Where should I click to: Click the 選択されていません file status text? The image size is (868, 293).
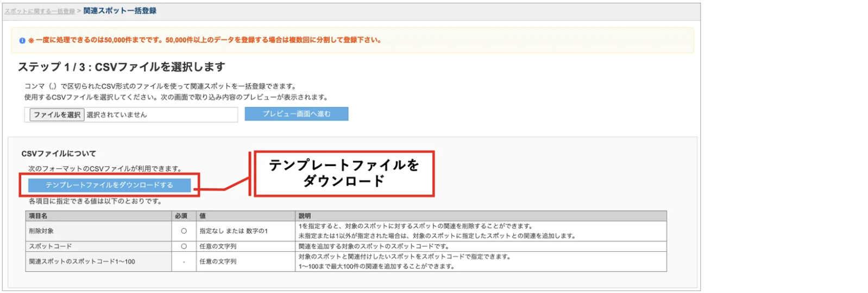coord(117,115)
